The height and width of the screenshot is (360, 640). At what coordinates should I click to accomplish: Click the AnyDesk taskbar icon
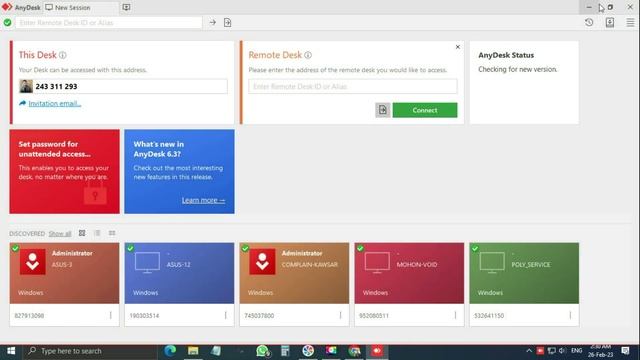tap(377, 351)
